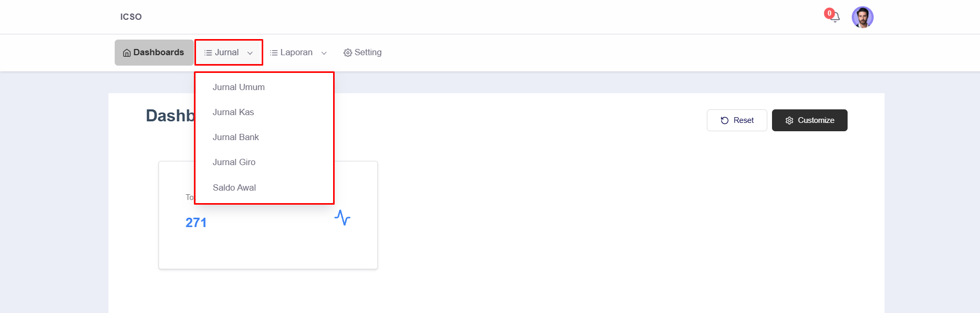
Task: Click the gear icon beside Setting
Action: pos(348,53)
